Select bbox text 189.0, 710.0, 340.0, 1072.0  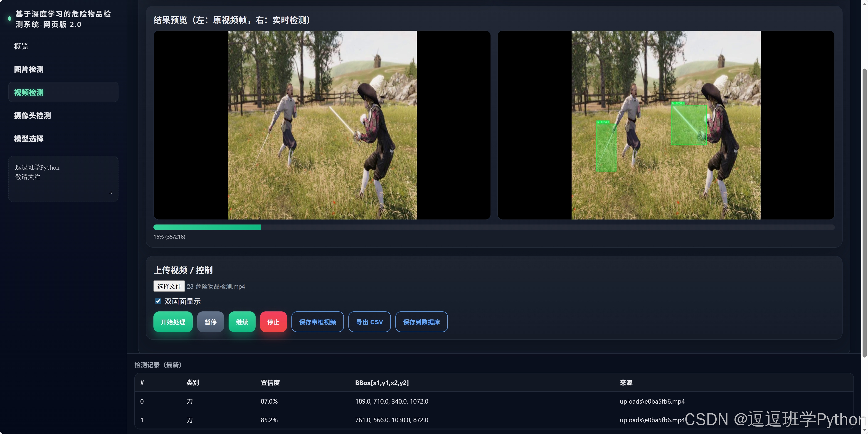point(392,401)
